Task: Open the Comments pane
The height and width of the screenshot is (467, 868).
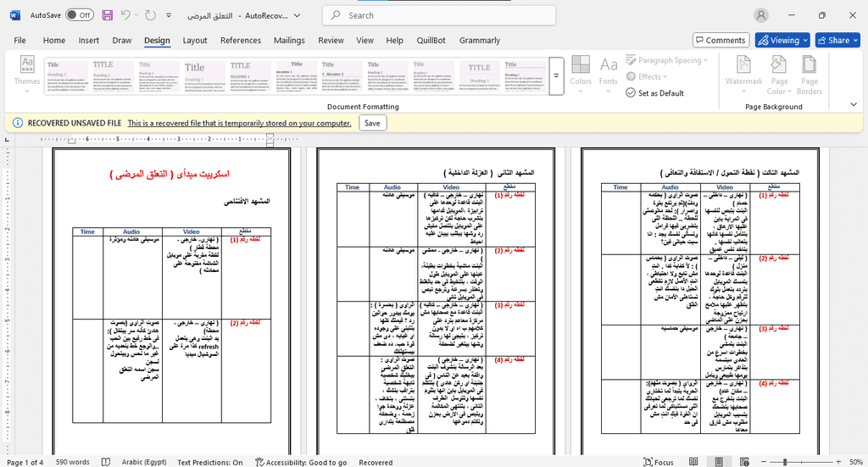Action: (721, 40)
